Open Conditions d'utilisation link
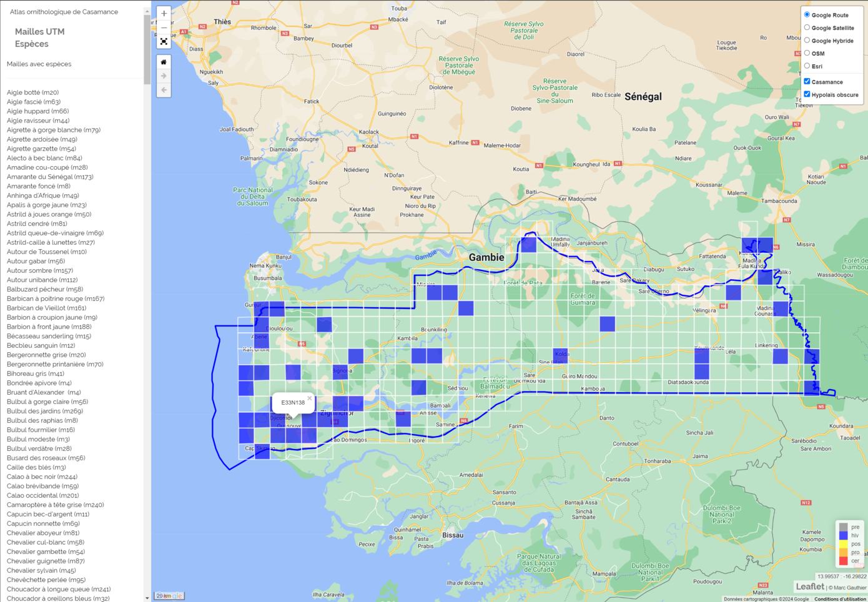The image size is (868, 602). (x=839, y=599)
